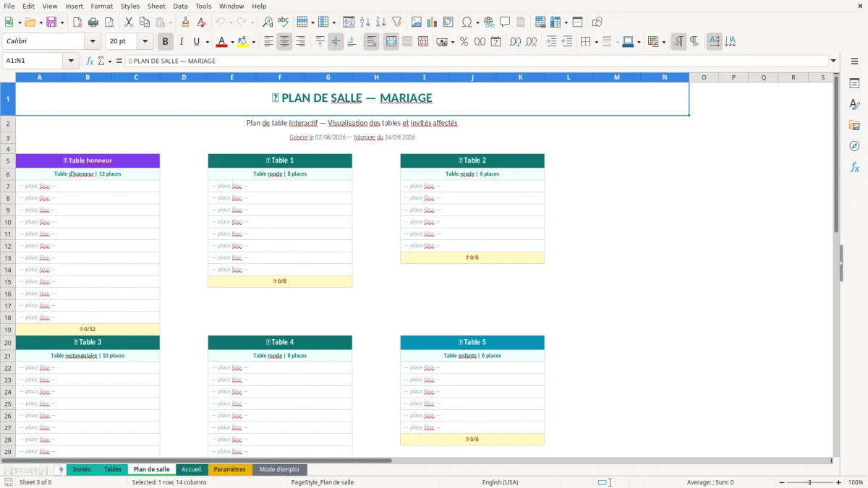
Task: Open Find & Replace
Action: 268,22
